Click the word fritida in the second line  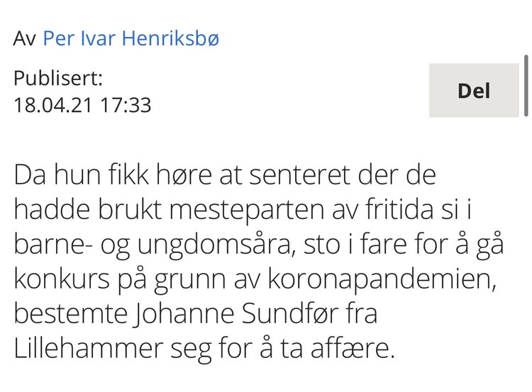(399, 209)
